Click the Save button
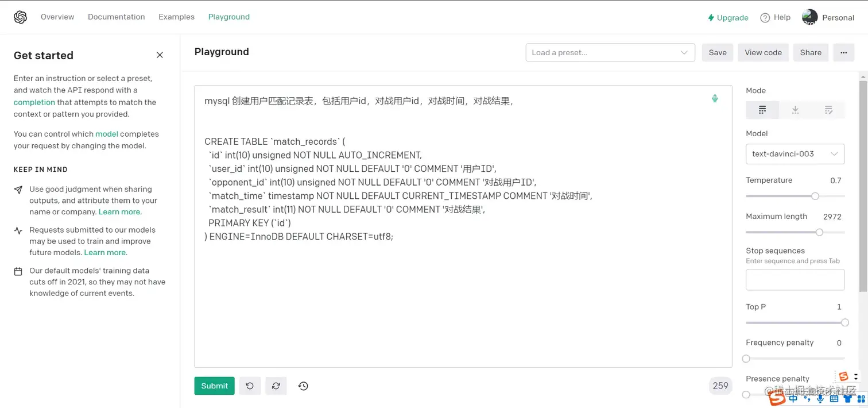The height and width of the screenshot is (408, 868). tap(717, 52)
